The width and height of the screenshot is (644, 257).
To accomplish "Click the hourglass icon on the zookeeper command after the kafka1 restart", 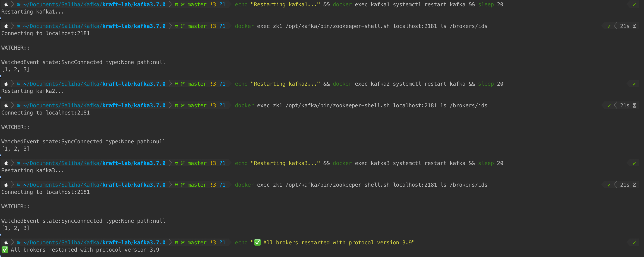I will (x=634, y=26).
